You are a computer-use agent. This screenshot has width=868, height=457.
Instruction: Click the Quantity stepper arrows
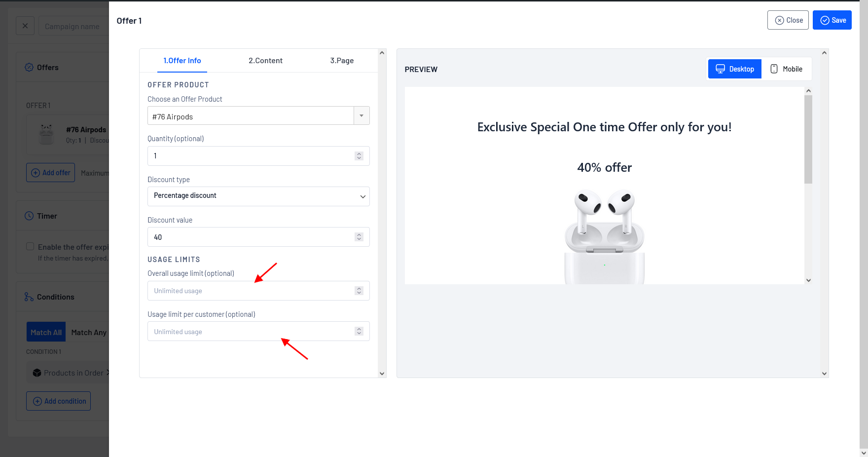coord(359,156)
